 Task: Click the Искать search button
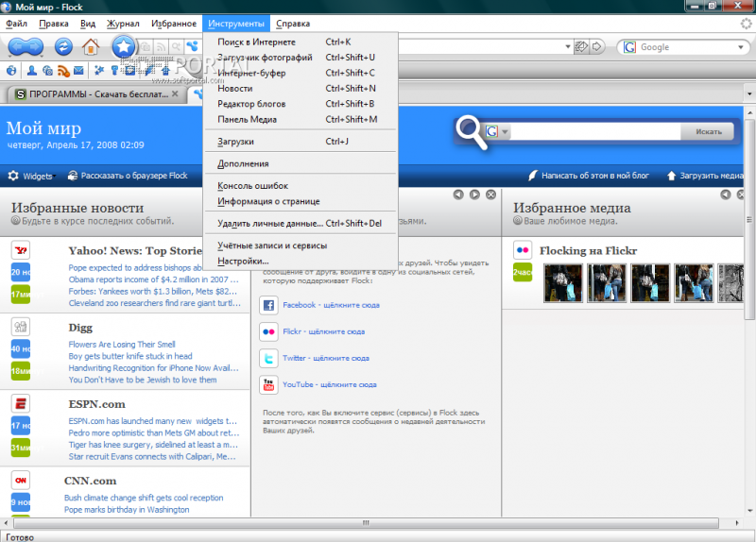(708, 131)
